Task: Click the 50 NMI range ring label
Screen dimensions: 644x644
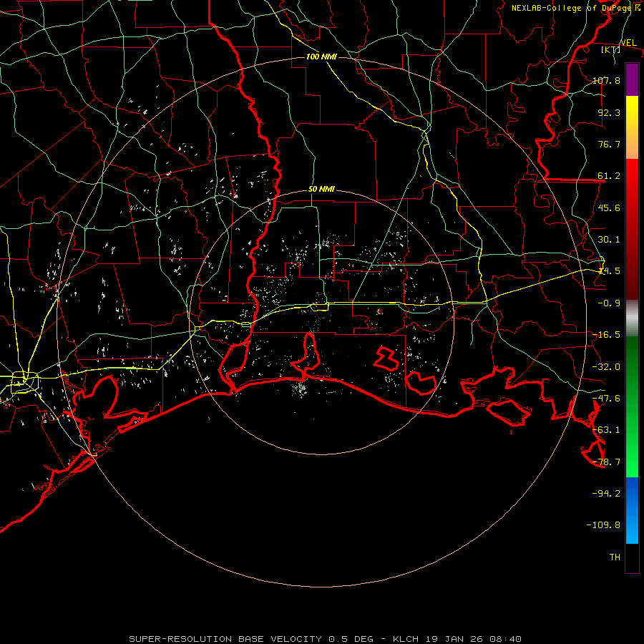Action: point(321,189)
